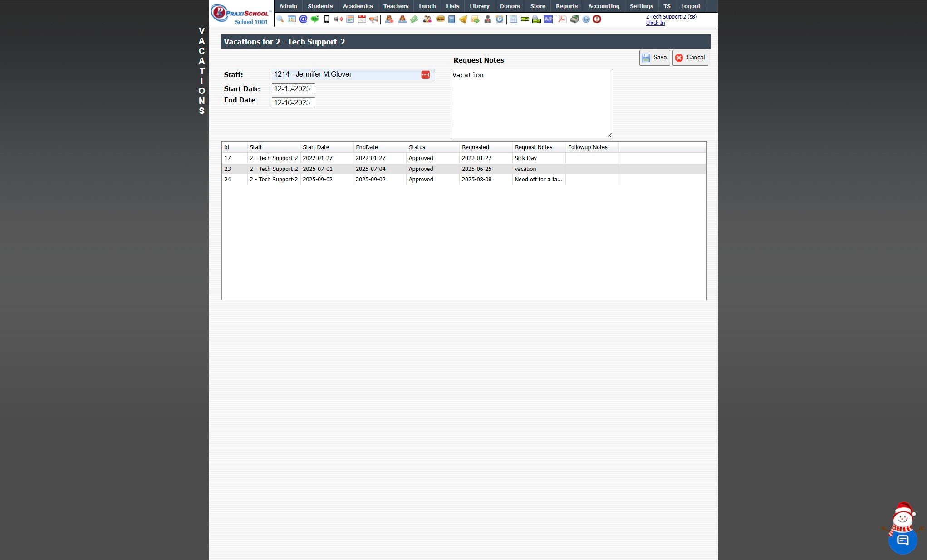Open the PDF document icon
927x560 pixels.
click(x=562, y=19)
